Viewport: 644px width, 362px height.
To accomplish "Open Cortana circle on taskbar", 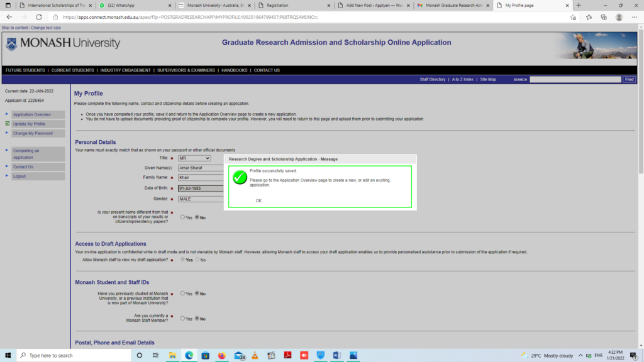I will [139, 356].
